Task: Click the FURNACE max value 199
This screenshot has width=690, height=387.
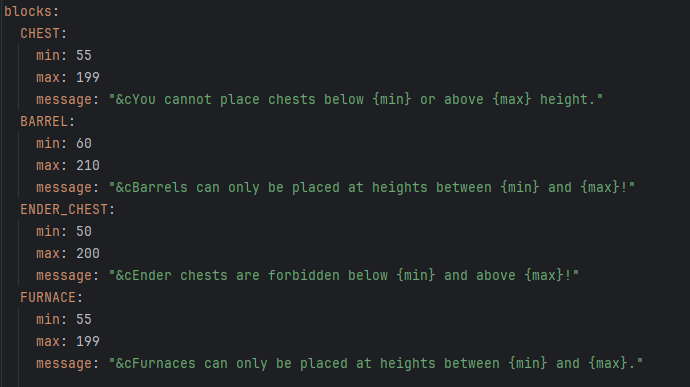Action: 88,342
